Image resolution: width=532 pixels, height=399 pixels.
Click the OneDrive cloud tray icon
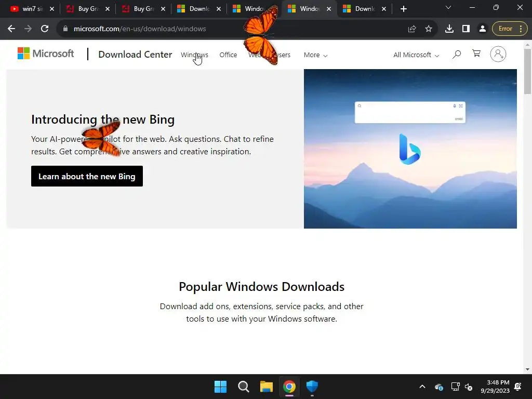[438, 387]
